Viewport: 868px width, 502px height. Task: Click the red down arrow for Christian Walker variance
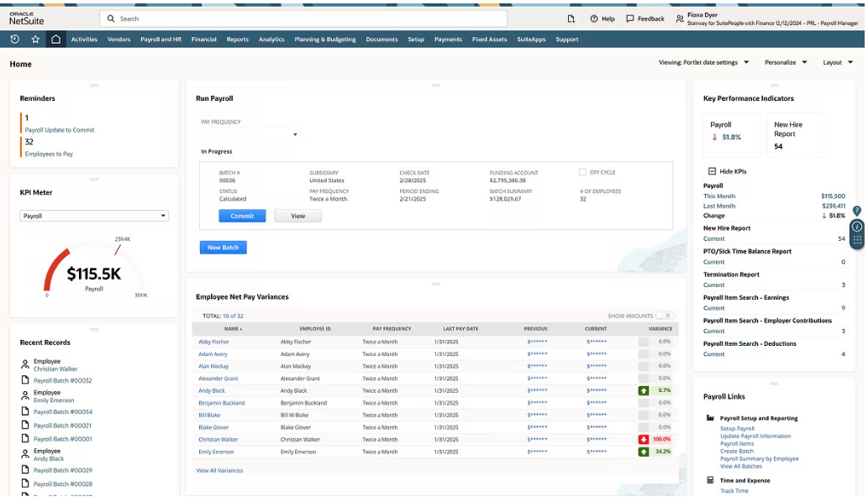(644, 440)
